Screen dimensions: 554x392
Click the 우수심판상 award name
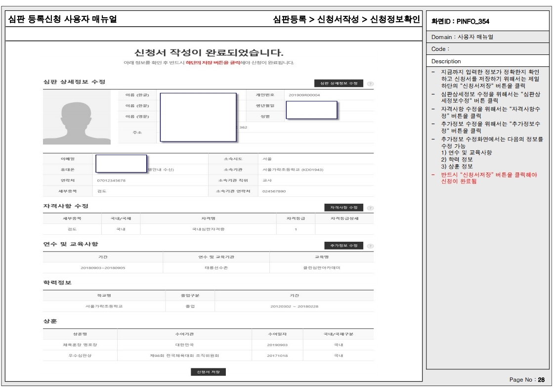[80, 355]
